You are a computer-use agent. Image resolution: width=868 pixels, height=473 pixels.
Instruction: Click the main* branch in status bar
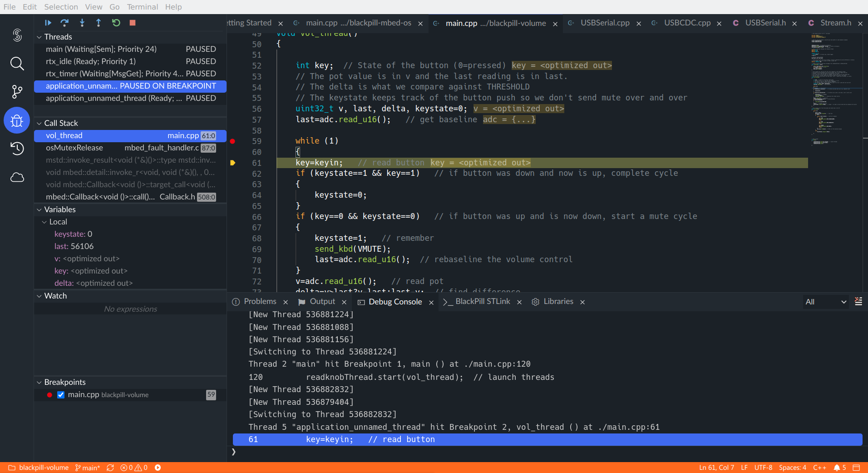[x=88, y=468]
